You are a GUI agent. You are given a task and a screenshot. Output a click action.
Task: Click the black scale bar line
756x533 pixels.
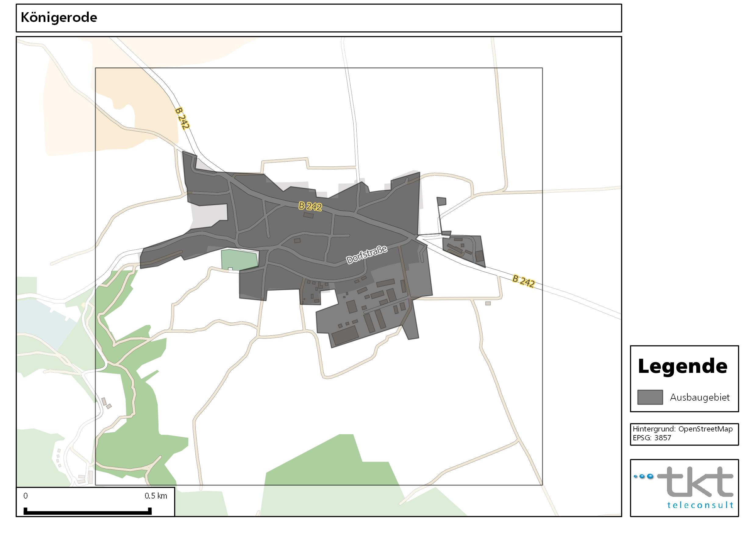click(87, 511)
